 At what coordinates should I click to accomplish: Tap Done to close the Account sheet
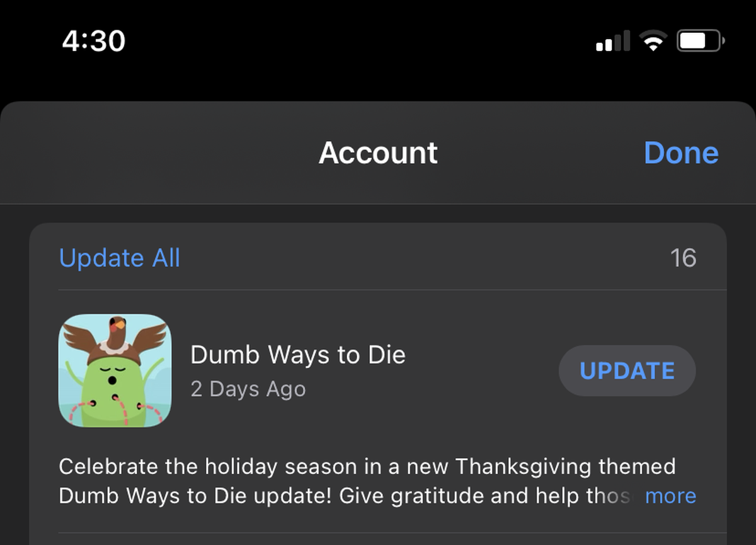(x=681, y=153)
